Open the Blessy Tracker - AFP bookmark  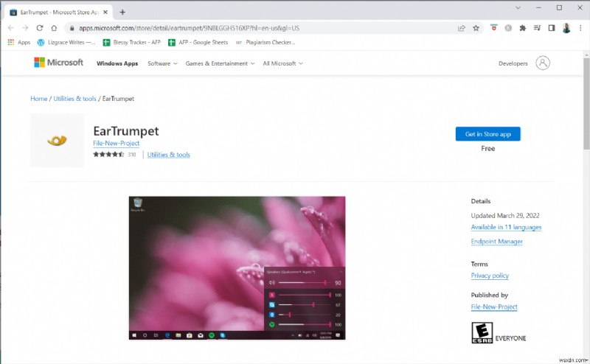tap(132, 42)
